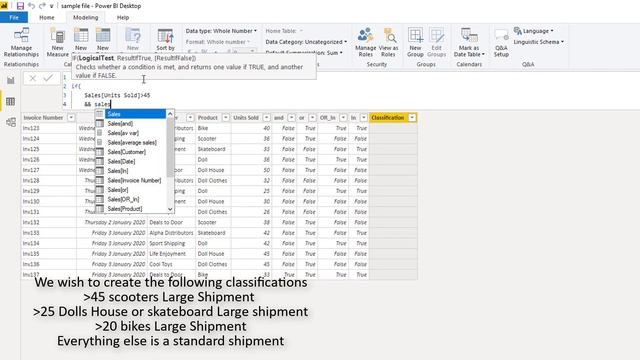The width and height of the screenshot is (640, 360).
Task: Open the Help ribbon tab
Action: (x=123, y=18)
